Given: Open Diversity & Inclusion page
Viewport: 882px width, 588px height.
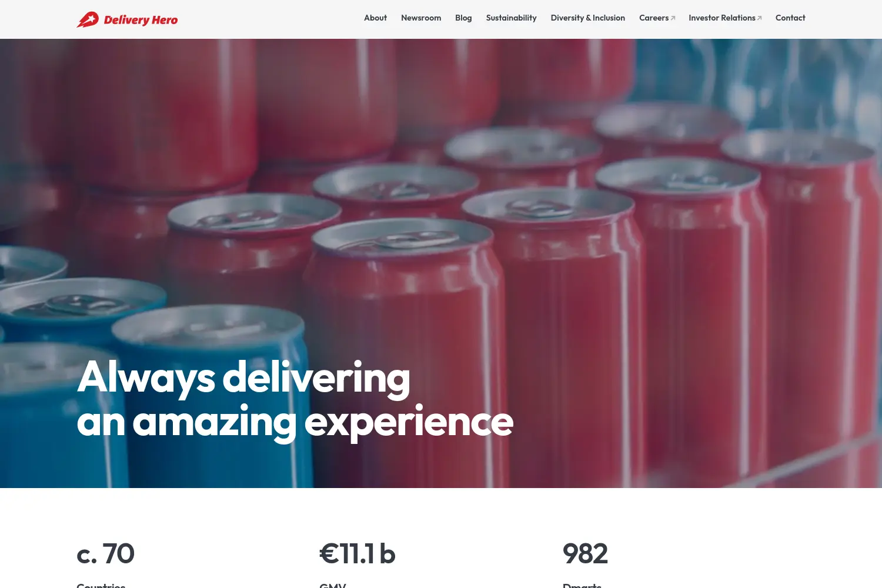Looking at the screenshot, I should point(587,18).
